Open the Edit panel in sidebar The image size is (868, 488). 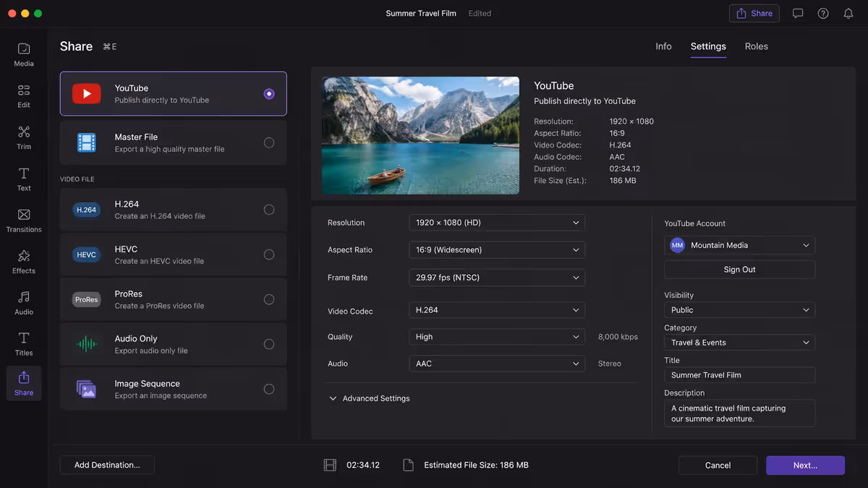tap(24, 95)
